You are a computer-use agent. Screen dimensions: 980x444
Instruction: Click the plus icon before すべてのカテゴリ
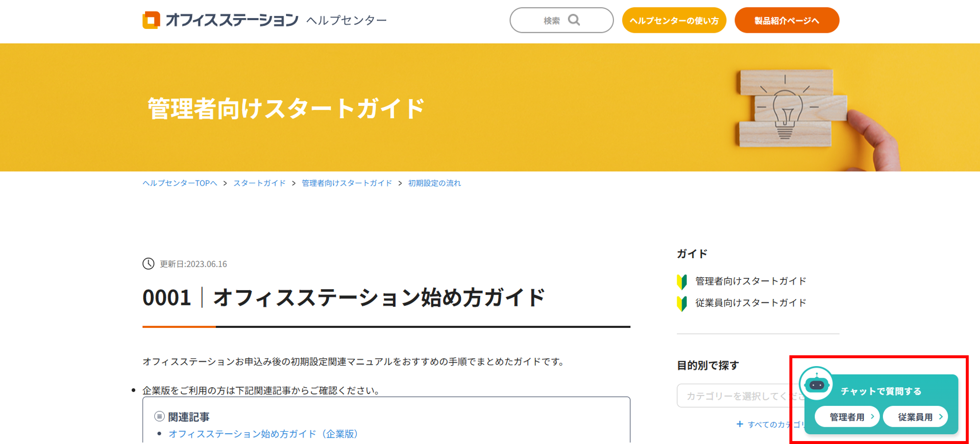pyautogui.click(x=740, y=424)
